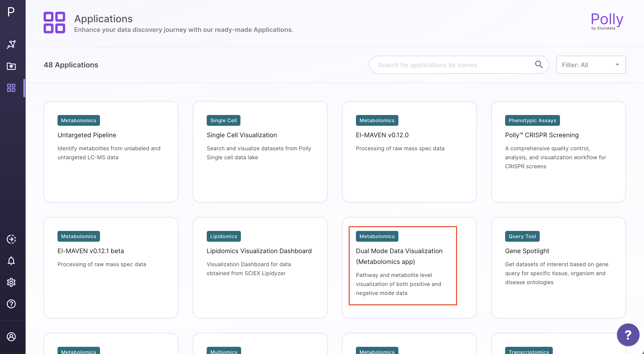Open the Untargeted Pipeline app card
This screenshot has height=354, width=644.
[111, 152]
